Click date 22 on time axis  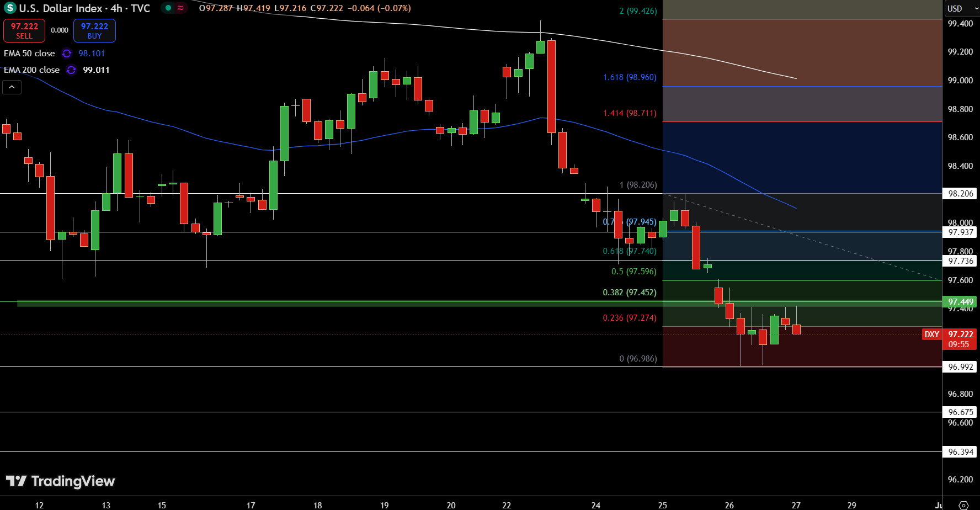pos(507,505)
